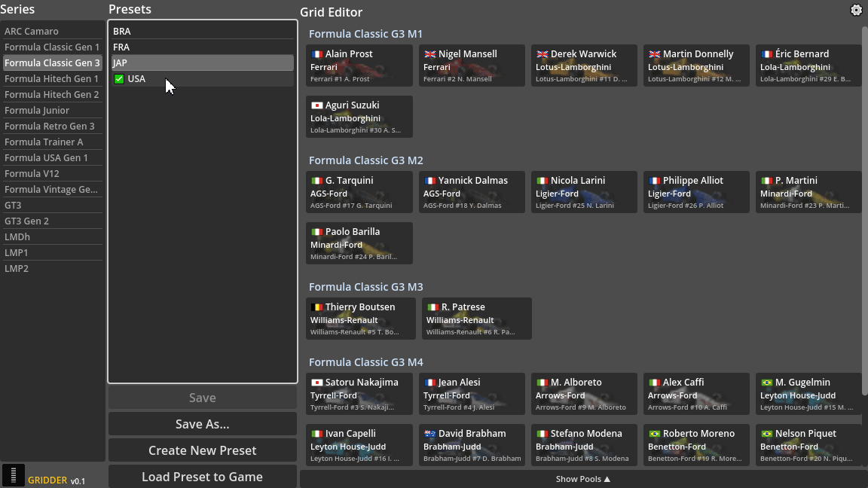Select Formula Hitech Gen 1 series
868x488 pixels.
[52, 79]
